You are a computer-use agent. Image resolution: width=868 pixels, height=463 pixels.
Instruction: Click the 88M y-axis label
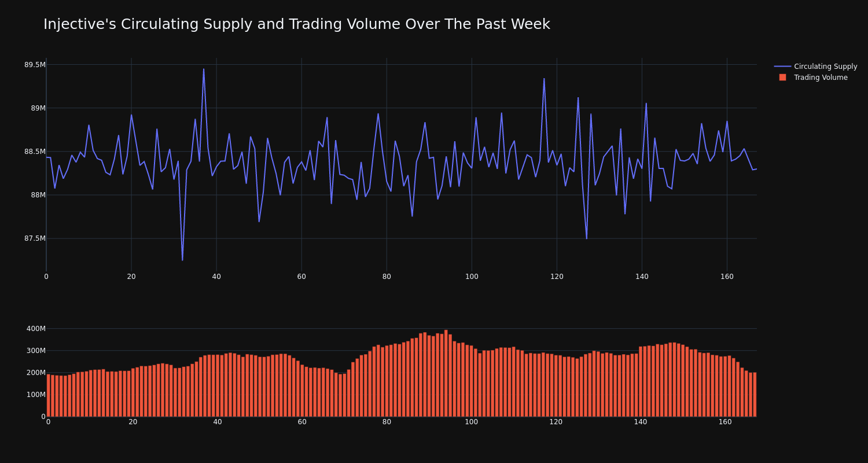pos(38,195)
